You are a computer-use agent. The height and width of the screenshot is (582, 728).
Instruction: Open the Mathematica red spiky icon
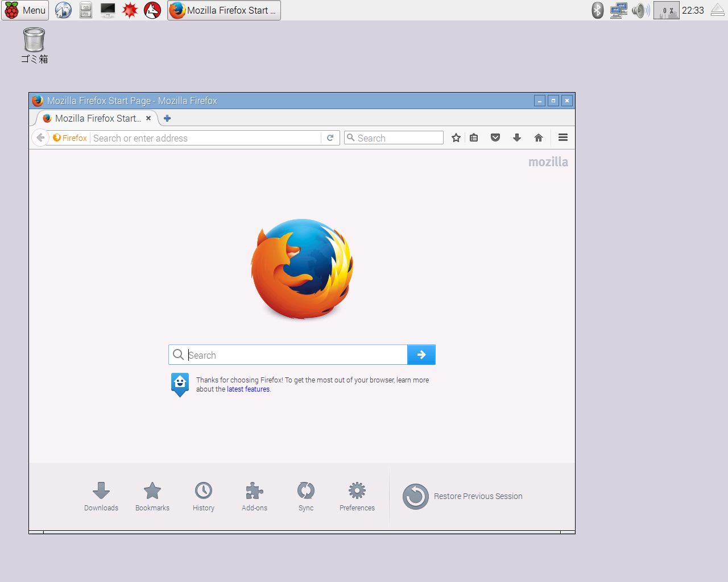[x=130, y=10]
